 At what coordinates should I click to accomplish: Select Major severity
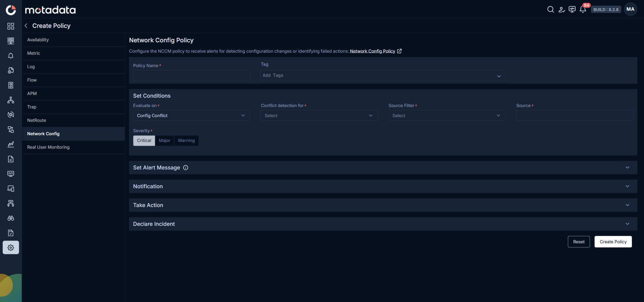click(164, 141)
